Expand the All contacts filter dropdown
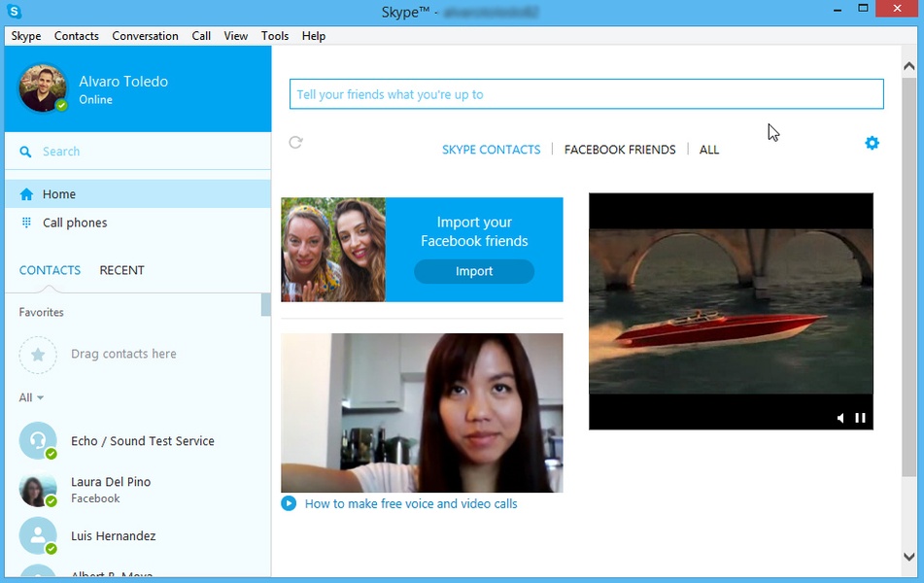Viewport: 924px width, 583px height. [x=31, y=397]
